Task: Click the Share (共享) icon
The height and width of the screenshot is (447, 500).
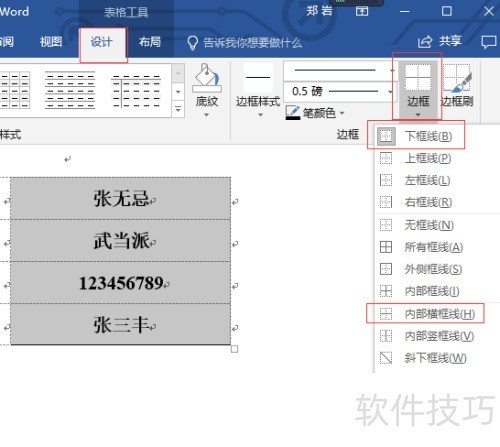Action: pos(425,42)
